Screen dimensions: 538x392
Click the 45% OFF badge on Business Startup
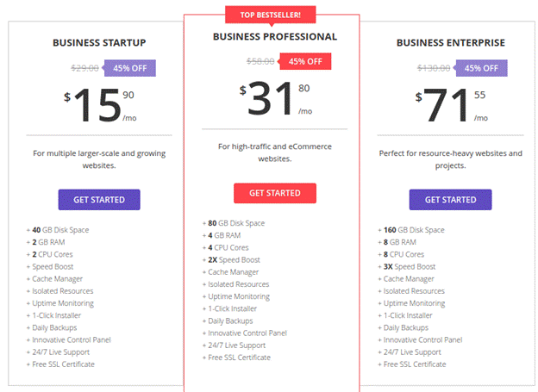129,68
